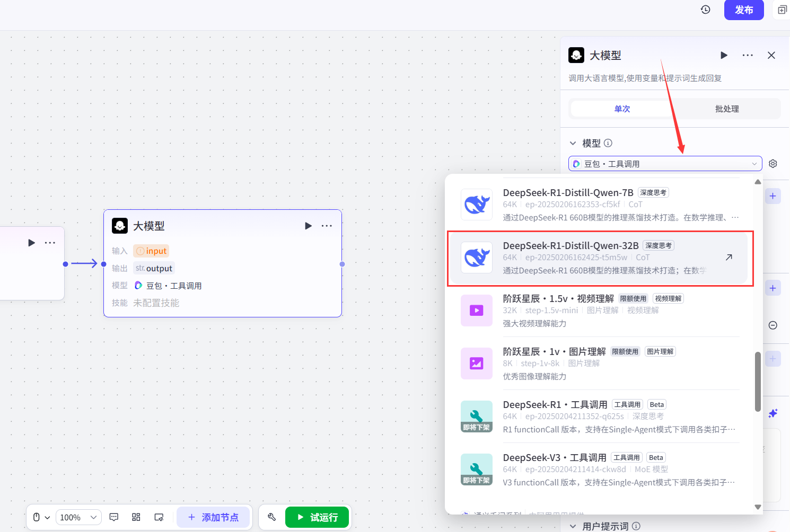Screen dimensions: 790x532
Task: Click the purple video icon for 阶跃星辰 1.5v
Action: pos(477,311)
